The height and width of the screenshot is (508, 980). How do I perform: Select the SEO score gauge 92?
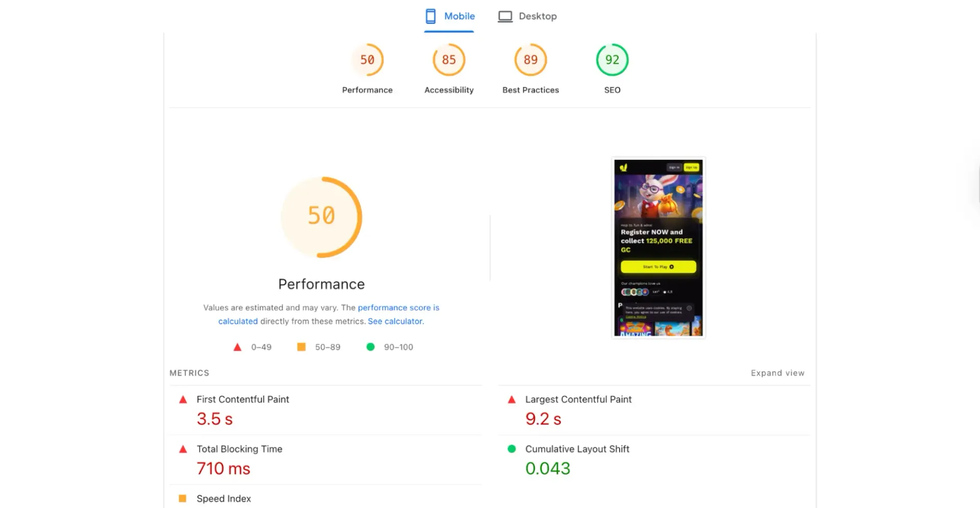pyautogui.click(x=612, y=60)
